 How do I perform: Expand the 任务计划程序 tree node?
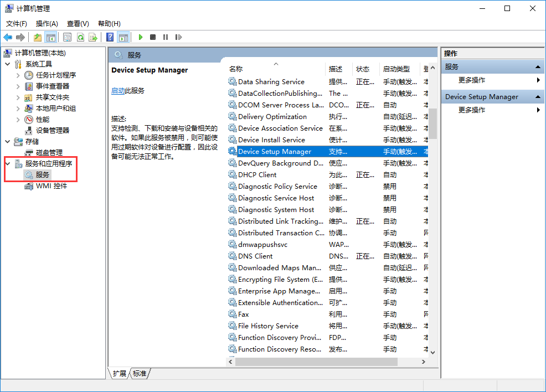click(18, 75)
